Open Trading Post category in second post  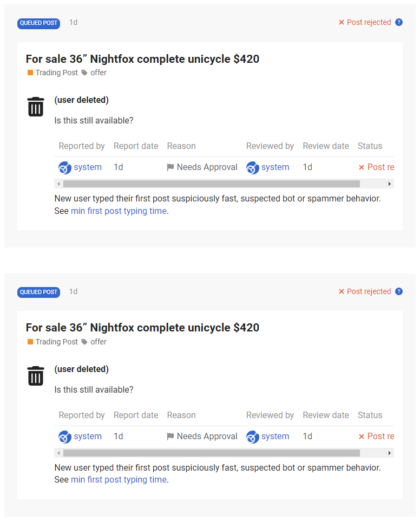[x=56, y=342]
